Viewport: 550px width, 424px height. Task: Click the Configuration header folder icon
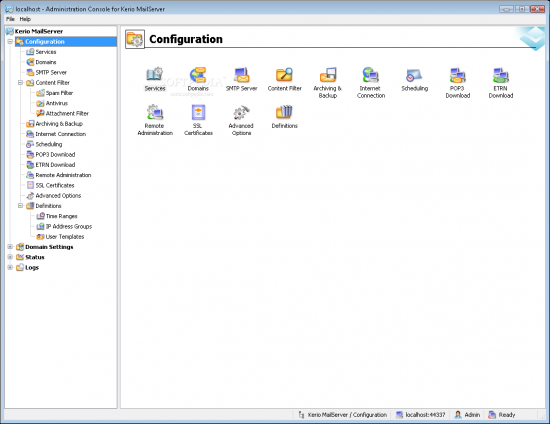(x=135, y=39)
